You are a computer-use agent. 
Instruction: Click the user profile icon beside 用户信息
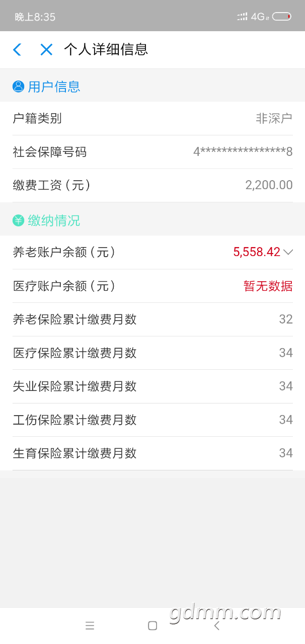tap(19, 87)
